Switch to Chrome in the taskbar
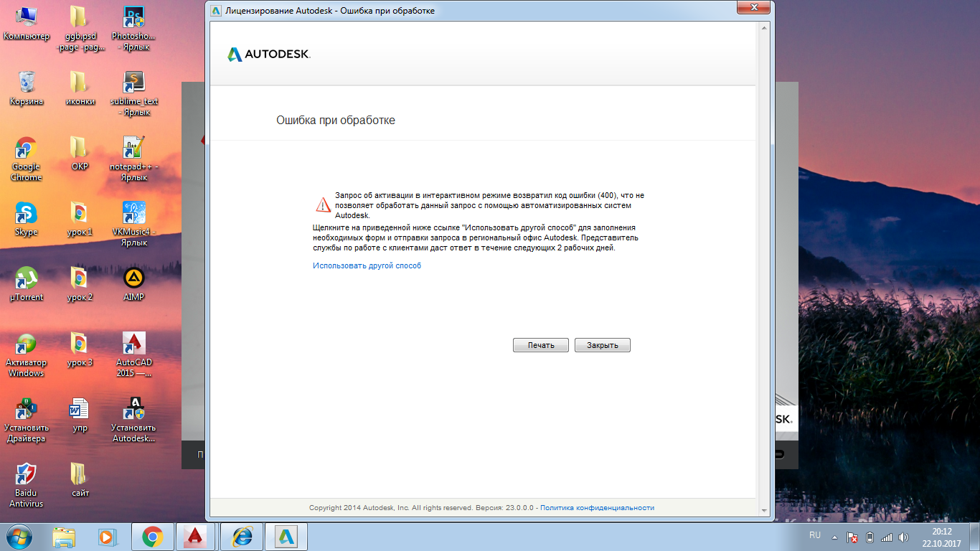The width and height of the screenshot is (980, 551). pos(152,536)
